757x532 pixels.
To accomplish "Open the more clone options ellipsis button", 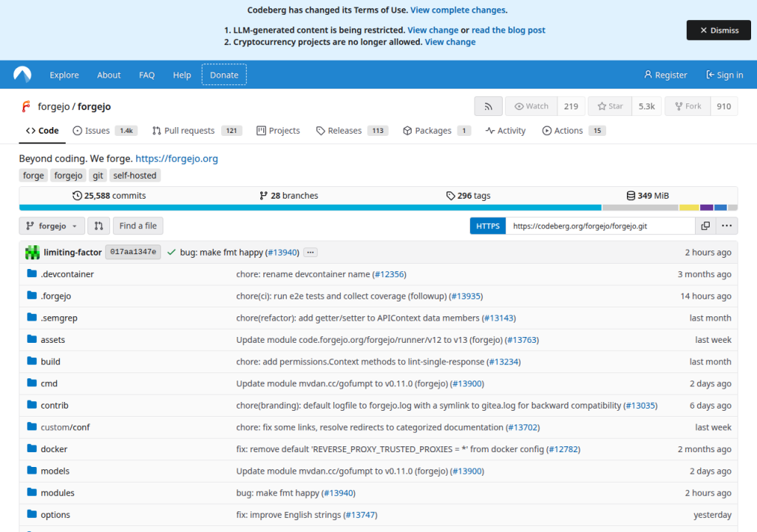I will point(727,226).
